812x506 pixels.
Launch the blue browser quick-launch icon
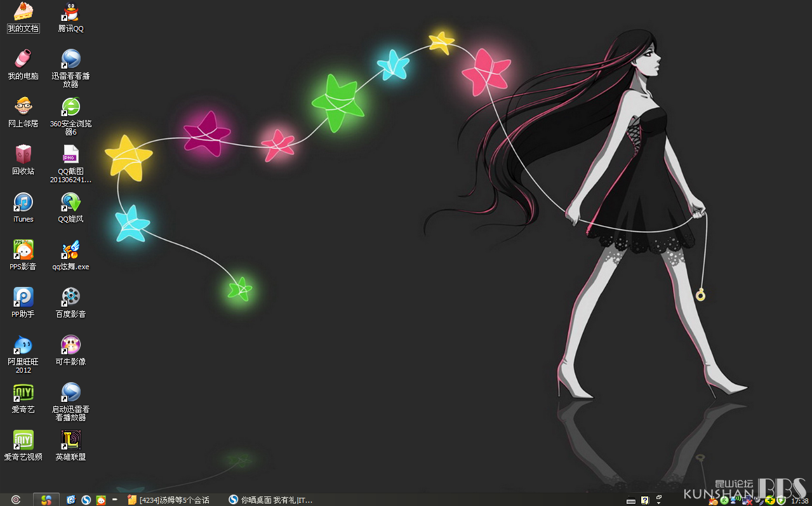click(x=71, y=500)
